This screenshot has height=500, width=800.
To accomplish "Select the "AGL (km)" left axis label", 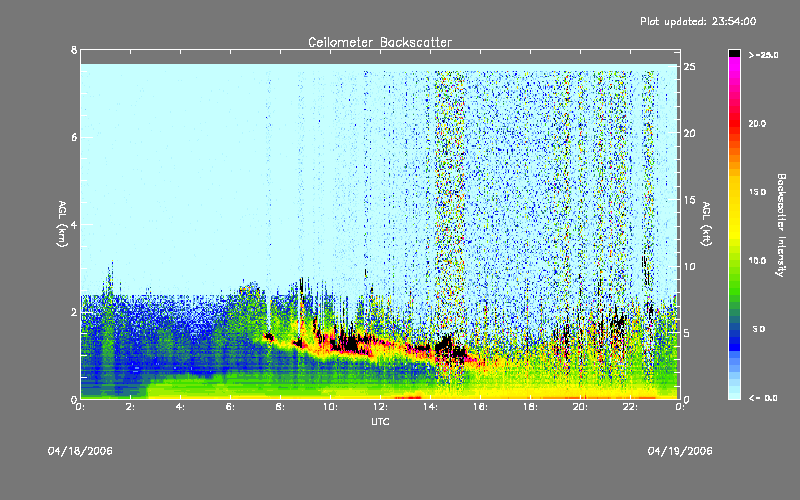I will [62, 224].
